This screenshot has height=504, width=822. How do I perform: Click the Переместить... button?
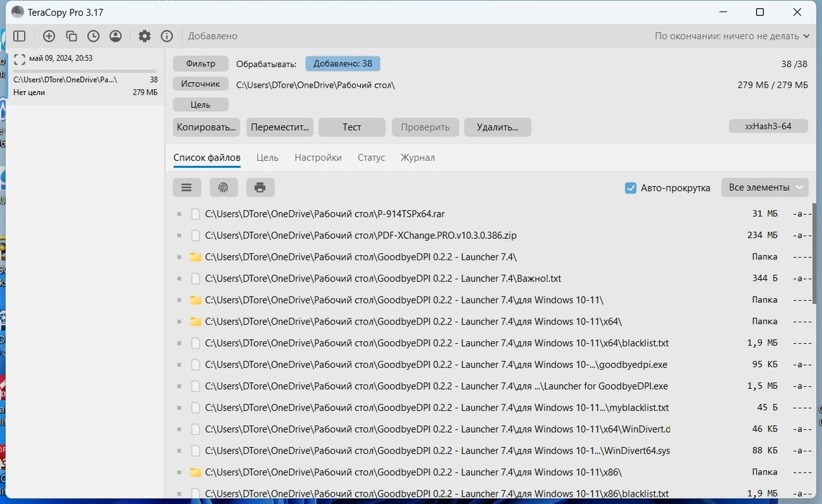point(279,127)
